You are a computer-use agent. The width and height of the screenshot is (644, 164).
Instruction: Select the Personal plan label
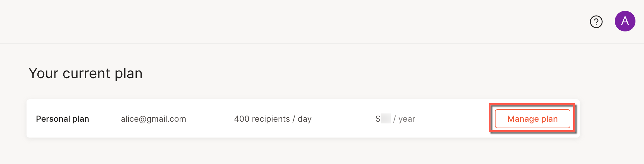click(62, 119)
